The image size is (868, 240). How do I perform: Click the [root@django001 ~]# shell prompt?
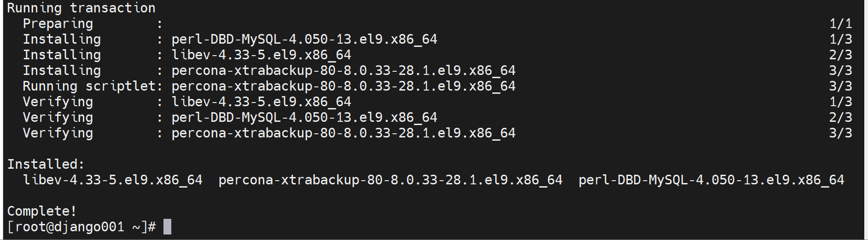[x=82, y=227]
